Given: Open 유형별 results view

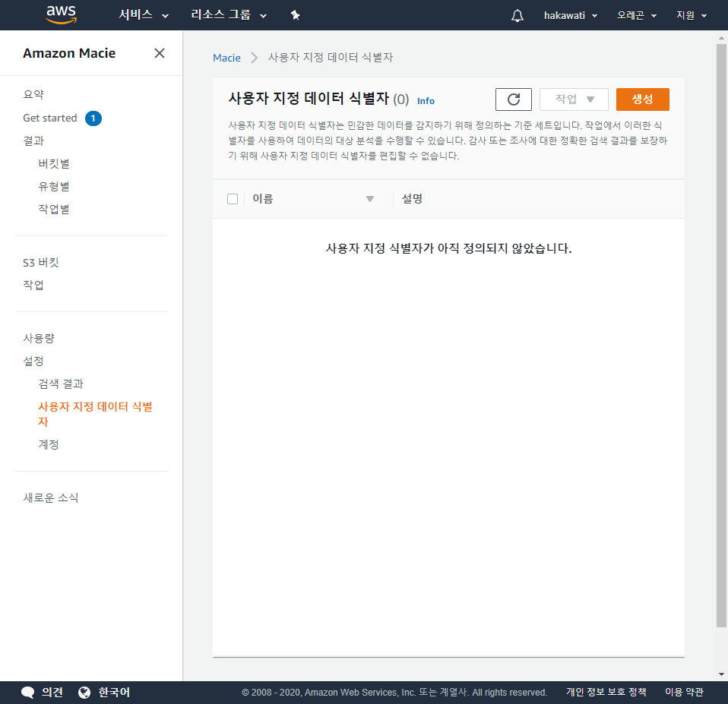Looking at the screenshot, I should click(54, 186).
